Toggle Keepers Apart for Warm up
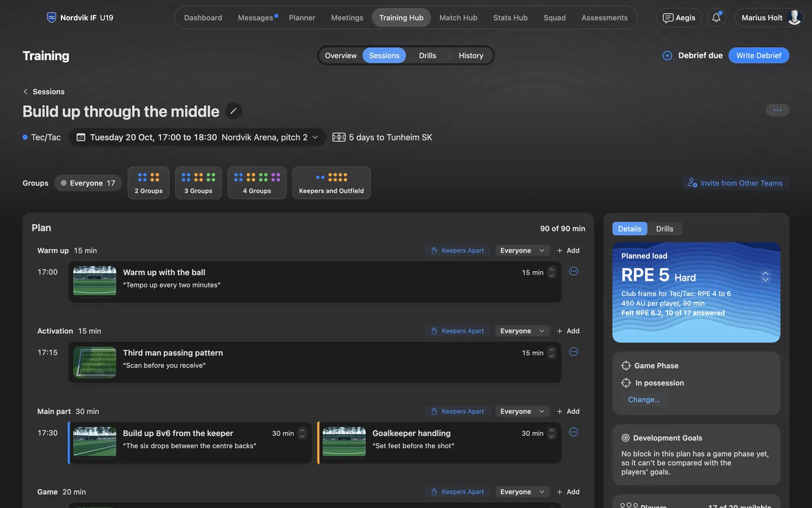The width and height of the screenshot is (812, 508). click(x=458, y=251)
